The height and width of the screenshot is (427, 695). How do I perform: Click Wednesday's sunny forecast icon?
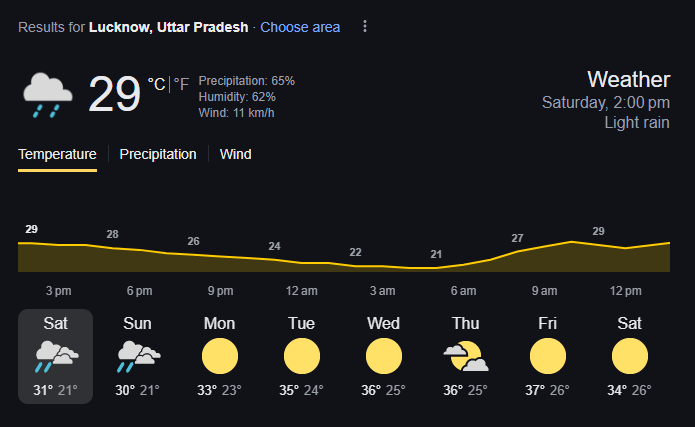pos(383,357)
